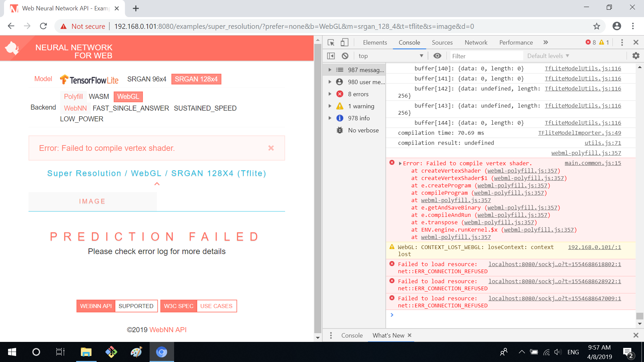Toggle the device toolbar in DevTools
Screen dimensions: 644x362
[x=344, y=42]
